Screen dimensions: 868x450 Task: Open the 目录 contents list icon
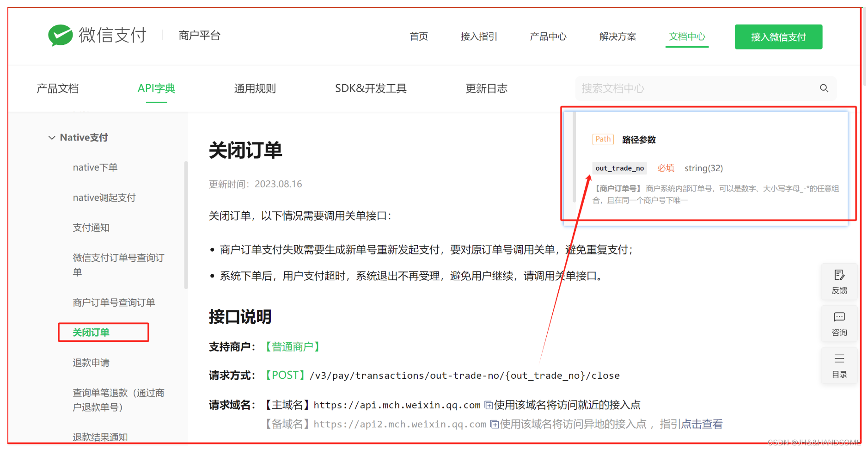(x=839, y=358)
